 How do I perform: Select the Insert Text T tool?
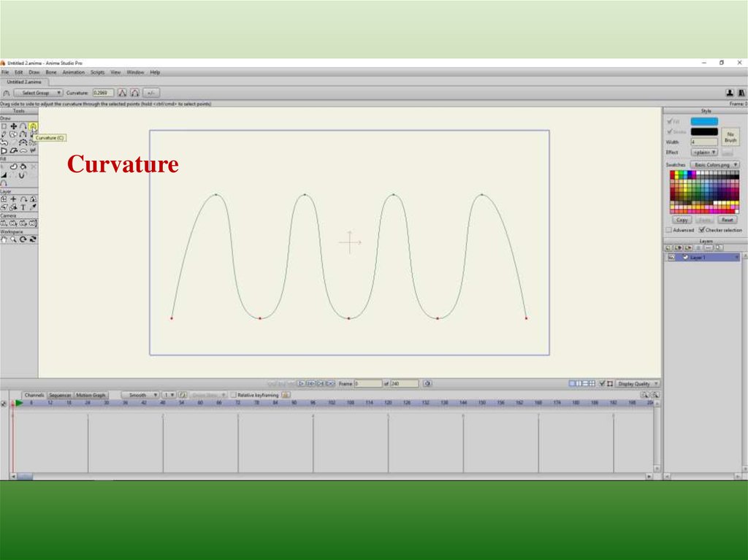pos(23,207)
